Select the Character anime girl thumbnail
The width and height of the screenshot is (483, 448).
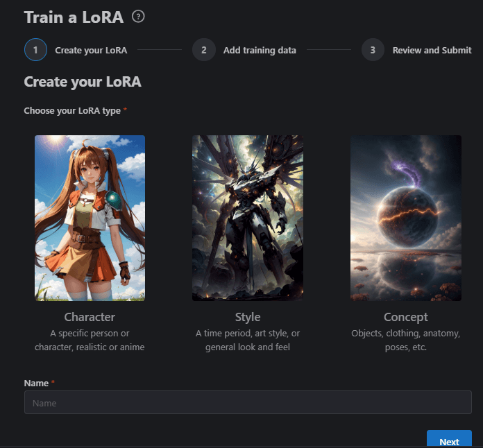click(90, 218)
